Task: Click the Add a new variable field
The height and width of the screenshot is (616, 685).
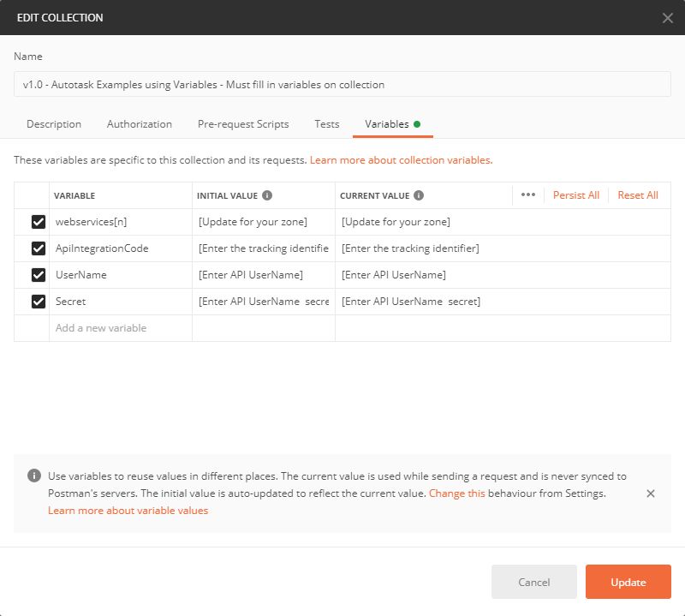Action: [103, 327]
